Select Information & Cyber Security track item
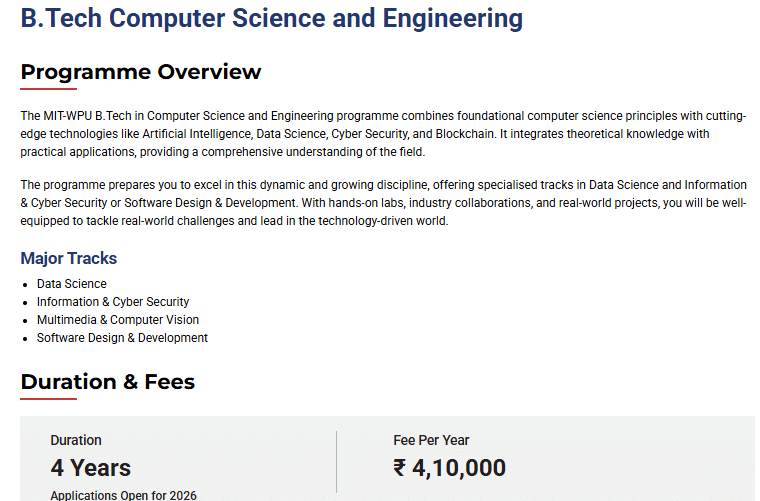Image resolution: width=760 pixels, height=501 pixels. point(113,302)
